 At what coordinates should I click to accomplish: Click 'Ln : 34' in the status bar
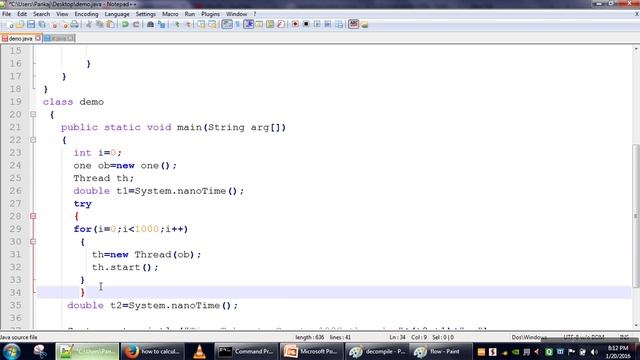point(398,338)
